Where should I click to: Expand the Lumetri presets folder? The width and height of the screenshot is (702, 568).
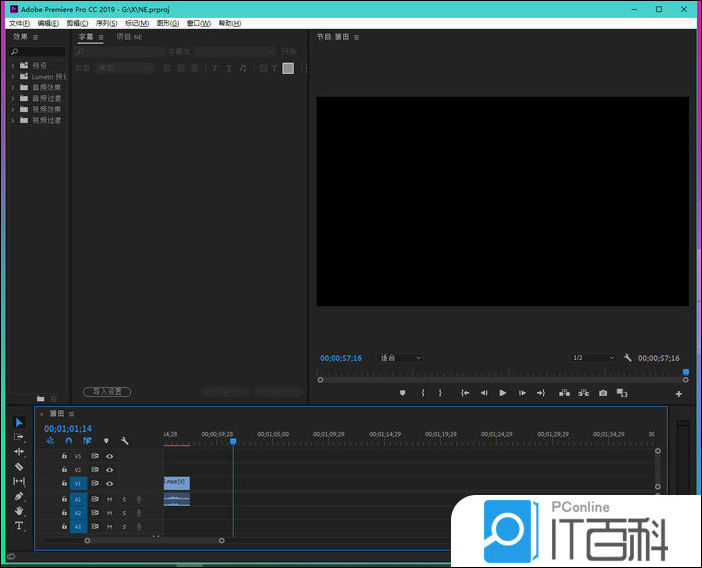[13, 76]
